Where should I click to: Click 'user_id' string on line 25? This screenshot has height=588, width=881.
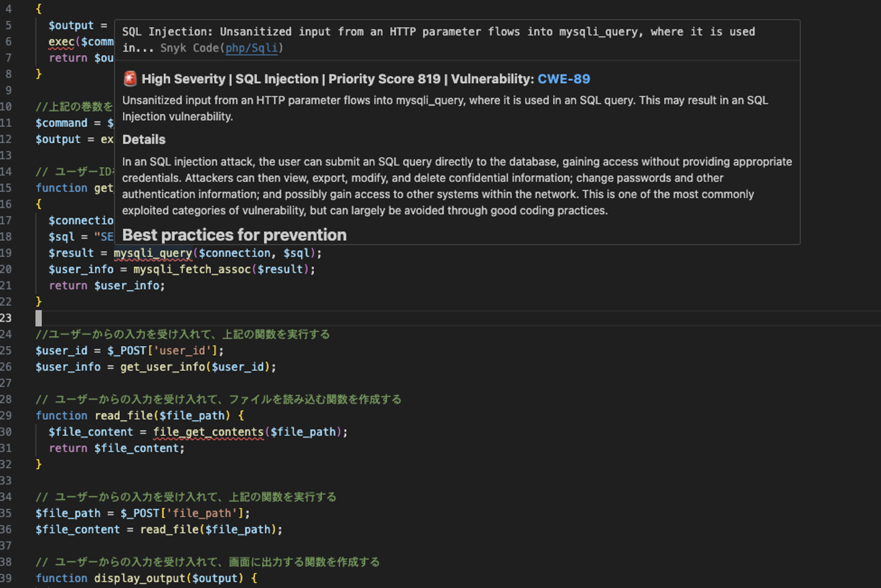coord(182,351)
